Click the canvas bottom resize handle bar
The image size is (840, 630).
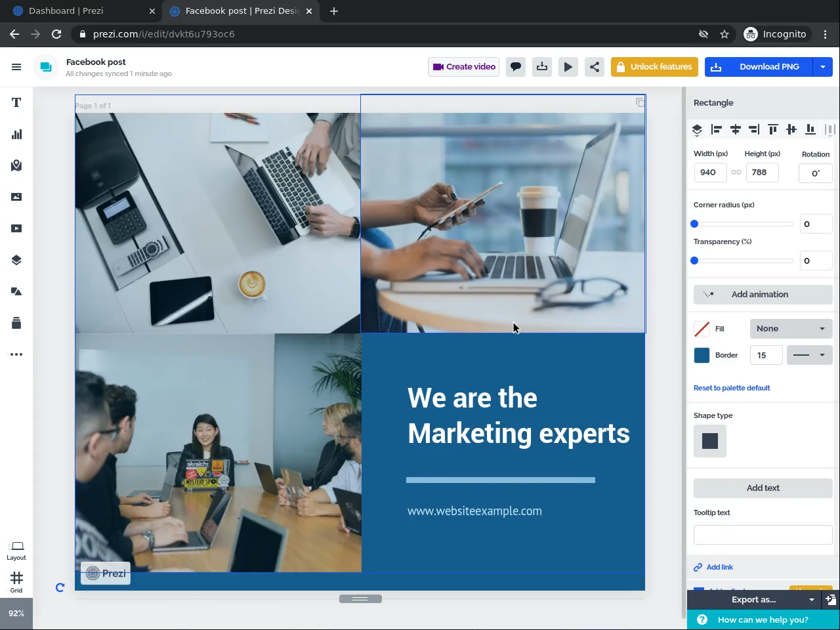(x=360, y=598)
